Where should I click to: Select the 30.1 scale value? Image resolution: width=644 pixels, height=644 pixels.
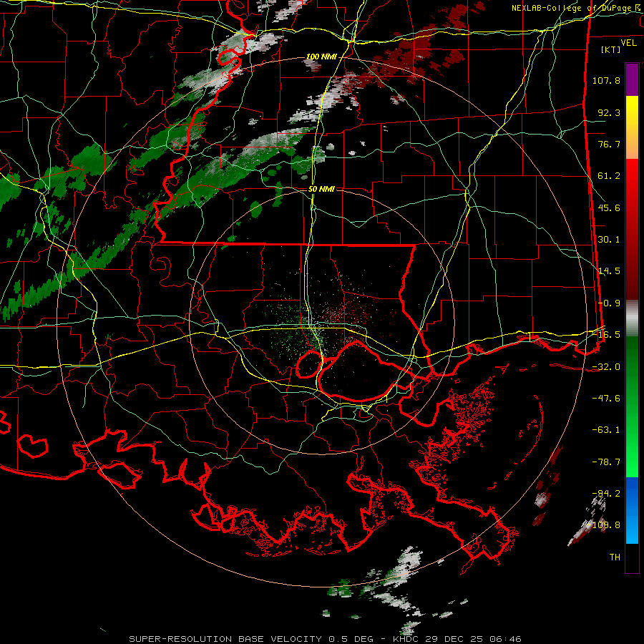click(609, 240)
